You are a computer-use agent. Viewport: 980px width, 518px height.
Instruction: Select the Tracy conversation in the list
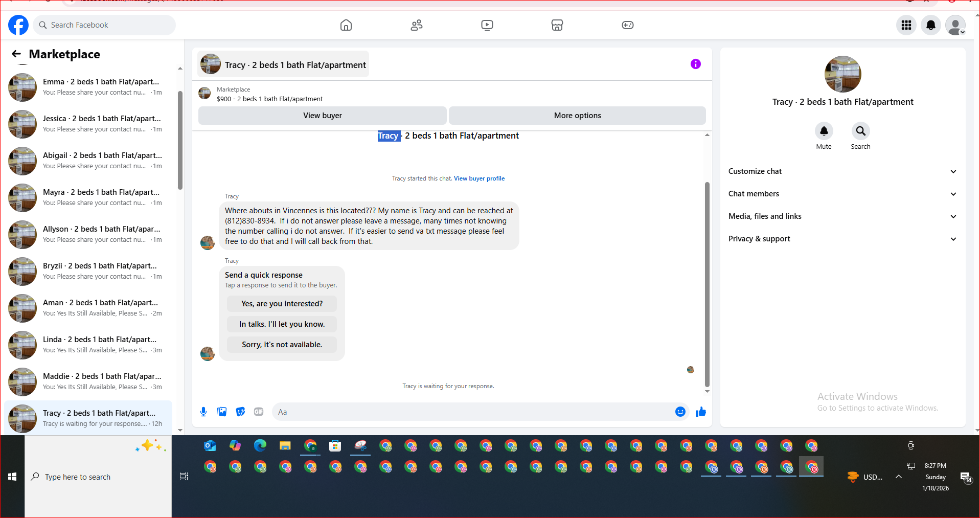88,418
